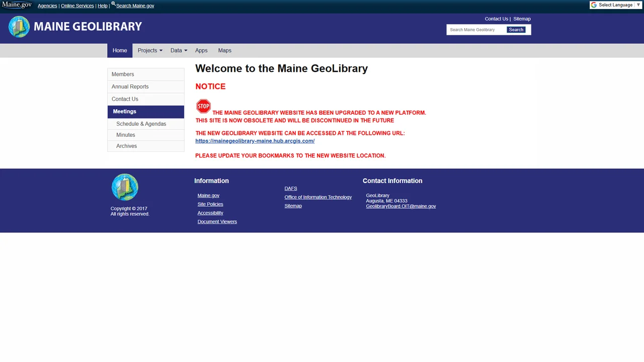This screenshot has height=362, width=644.
Task: Click the red STOP sign icon
Action: tap(203, 106)
